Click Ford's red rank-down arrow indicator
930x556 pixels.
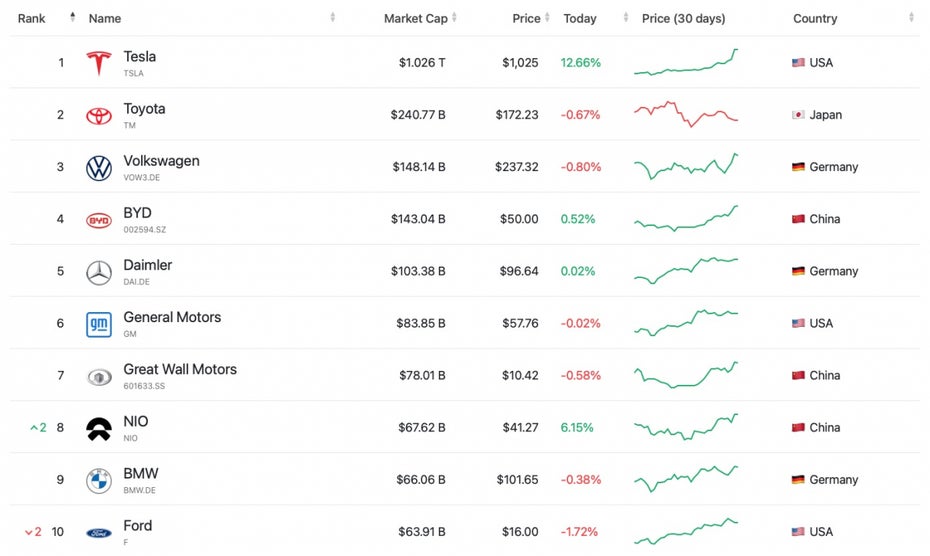(33, 532)
